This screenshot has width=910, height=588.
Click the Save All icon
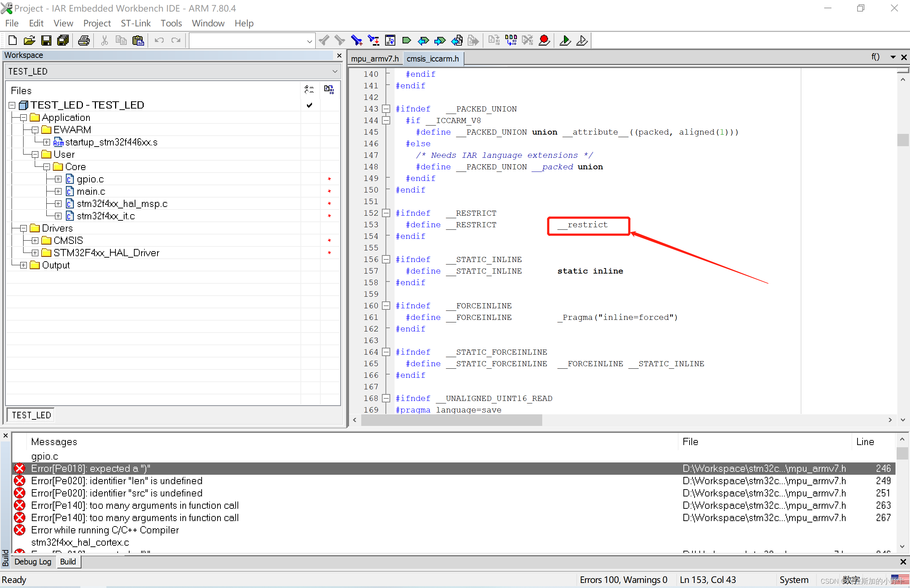click(x=63, y=40)
